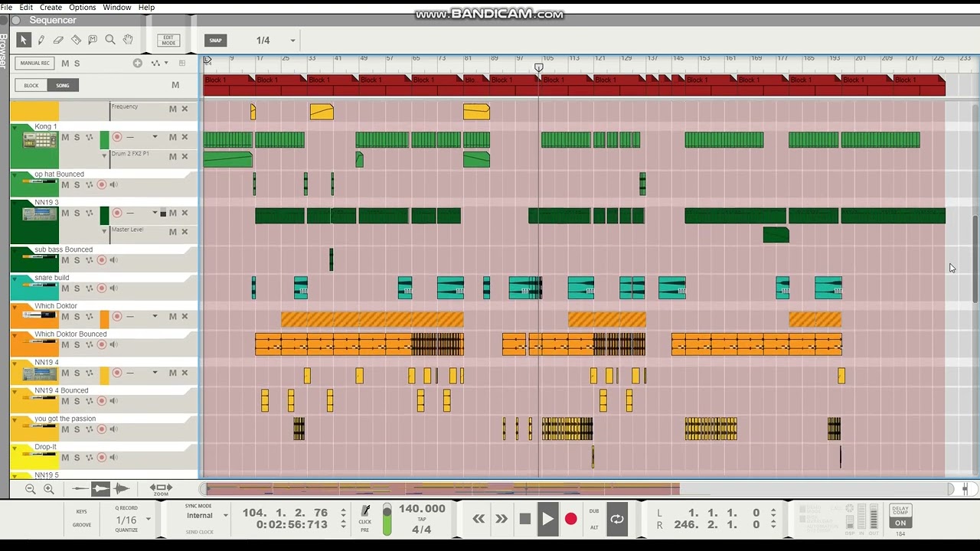Open the Sync Mode Internal dropdown

pos(225,516)
